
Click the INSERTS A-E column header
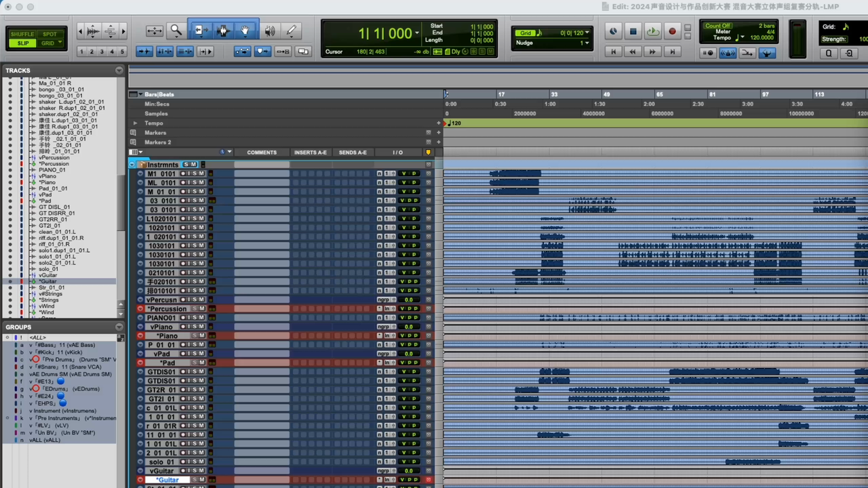pos(311,152)
